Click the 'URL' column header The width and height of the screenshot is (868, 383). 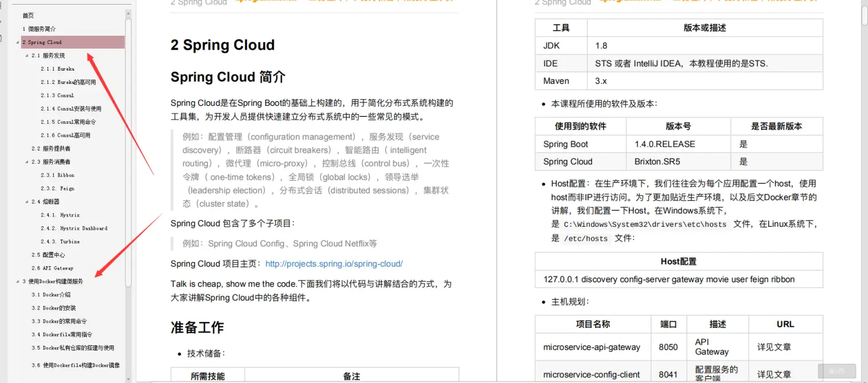point(786,324)
